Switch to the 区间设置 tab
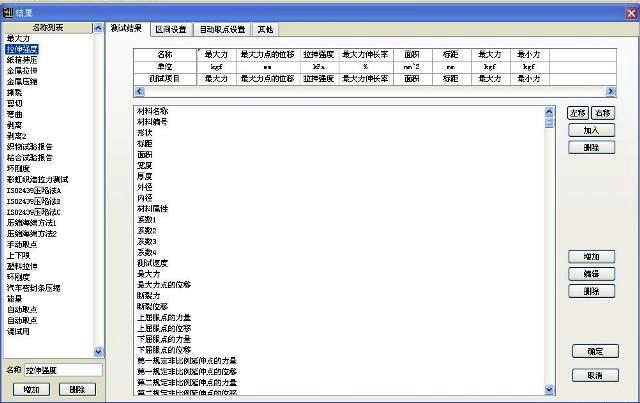Viewport: 640px width, 403px height. (169, 30)
